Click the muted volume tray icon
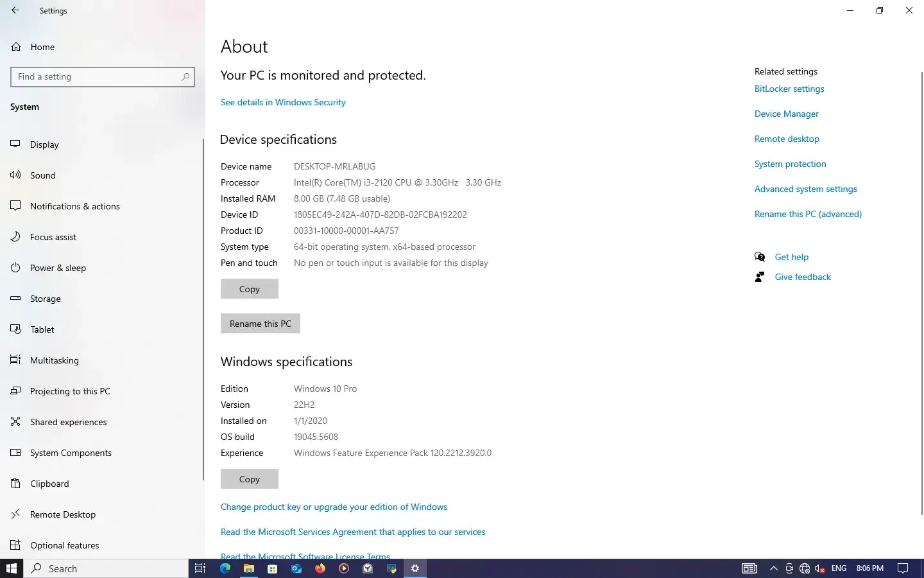Image resolution: width=924 pixels, height=578 pixels. coord(820,568)
